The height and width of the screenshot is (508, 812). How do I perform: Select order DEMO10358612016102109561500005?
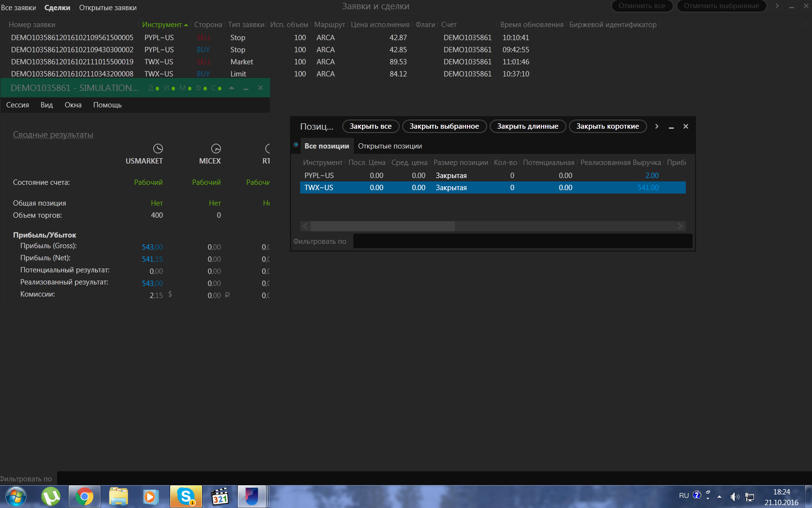coord(72,38)
